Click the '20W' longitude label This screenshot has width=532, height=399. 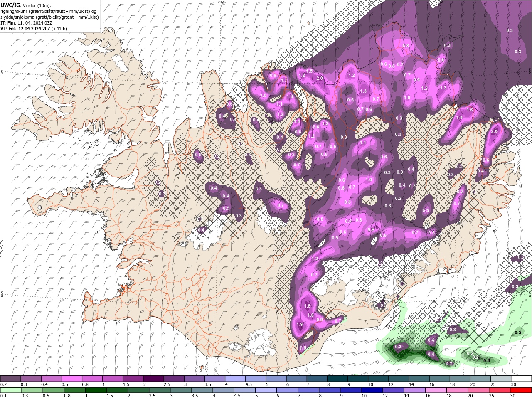221,2
